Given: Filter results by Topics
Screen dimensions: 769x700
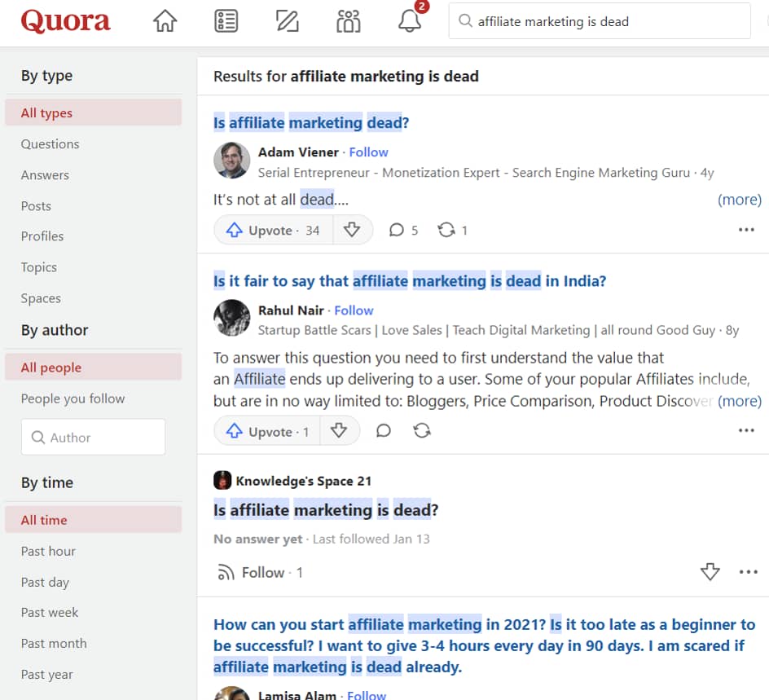Looking at the screenshot, I should point(39,267).
